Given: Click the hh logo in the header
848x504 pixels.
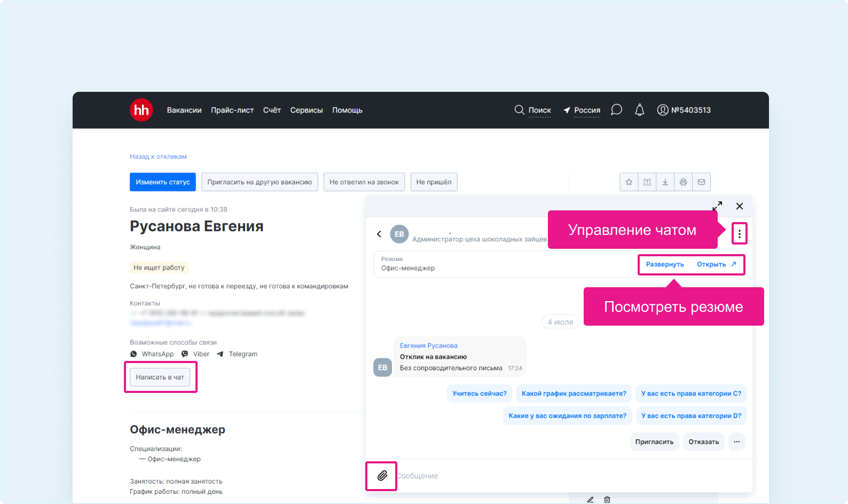Looking at the screenshot, I should [142, 110].
